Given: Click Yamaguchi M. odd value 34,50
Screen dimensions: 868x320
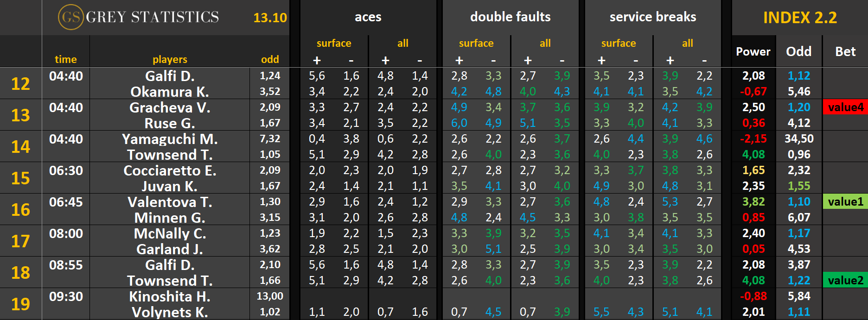Looking at the screenshot, I should [799, 139].
